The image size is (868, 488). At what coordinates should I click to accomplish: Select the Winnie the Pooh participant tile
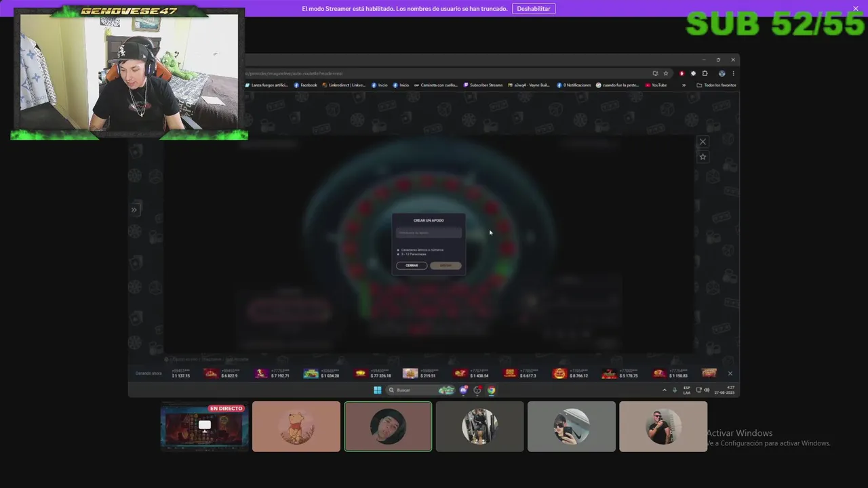296,426
